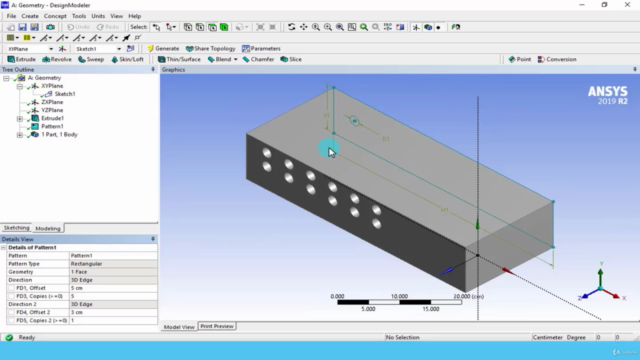The image size is (640, 360).
Task: Select Pattern1 in the tree outline
Action: pos(52,127)
